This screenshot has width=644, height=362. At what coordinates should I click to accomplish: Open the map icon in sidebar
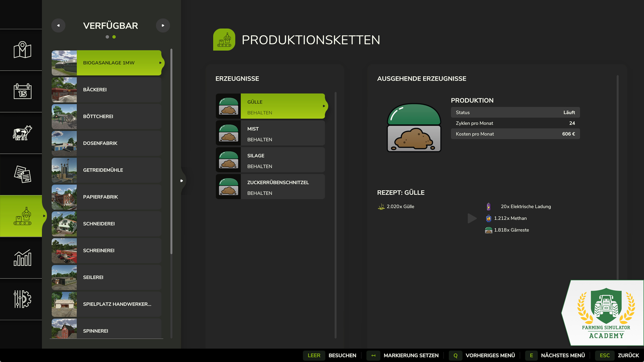point(22,50)
